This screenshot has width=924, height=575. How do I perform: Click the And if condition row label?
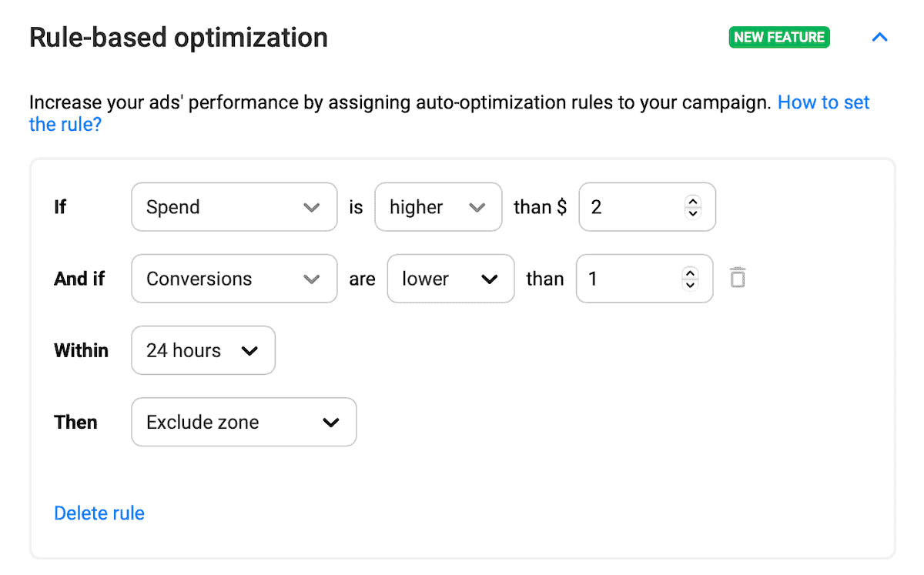tap(79, 279)
